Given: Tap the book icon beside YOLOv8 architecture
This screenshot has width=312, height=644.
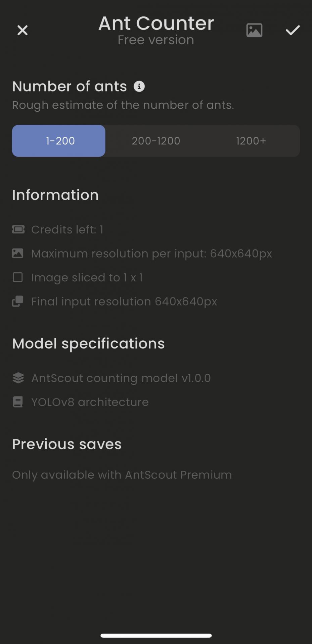Looking at the screenshot, I should pyautogui.click(x=18, y=402).
